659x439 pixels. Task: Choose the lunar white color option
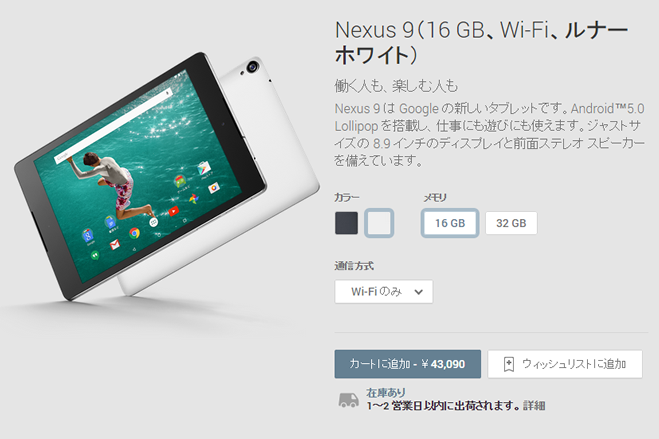coord(379,223)
